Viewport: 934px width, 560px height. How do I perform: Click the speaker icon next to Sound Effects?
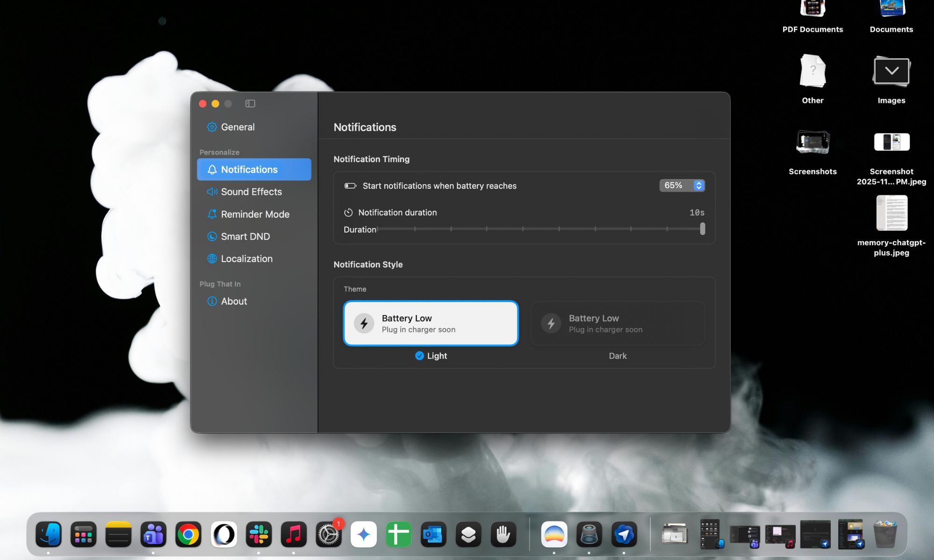tap(212, 192)
